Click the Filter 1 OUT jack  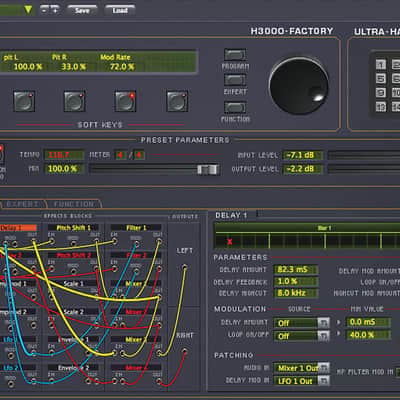point(159,241)
